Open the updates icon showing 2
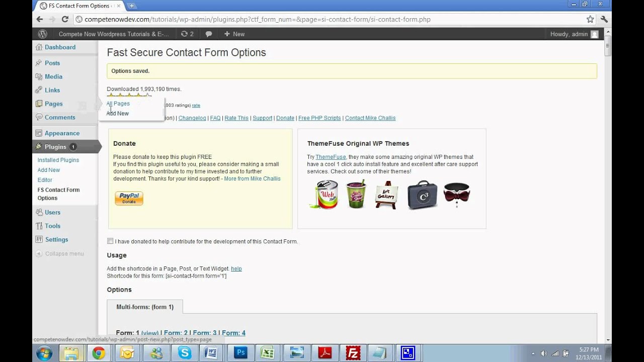Image resolution: width=644 pixels, height=362 pixels. [x=187, y=34]
